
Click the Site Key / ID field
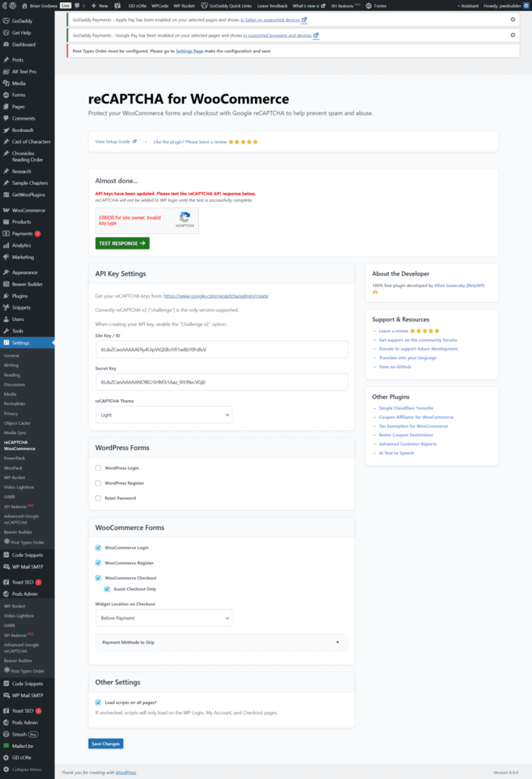coord(221,350)
